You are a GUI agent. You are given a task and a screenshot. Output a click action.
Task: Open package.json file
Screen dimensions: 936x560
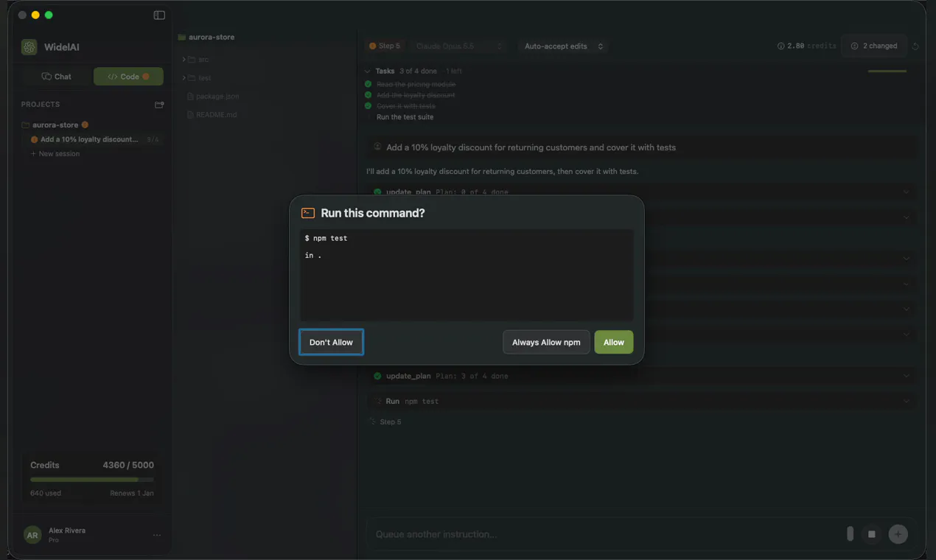tap(213, 97)
